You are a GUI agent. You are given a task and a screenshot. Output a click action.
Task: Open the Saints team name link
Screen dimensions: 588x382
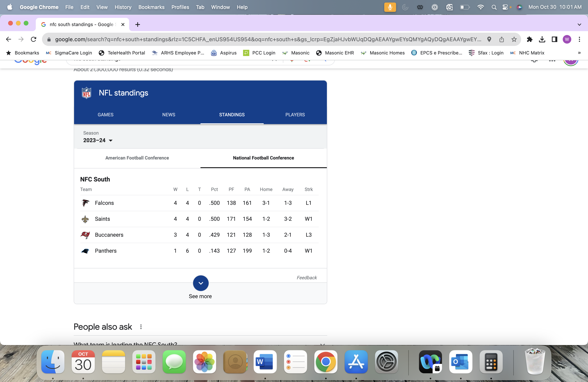click(x=102, y=219)
